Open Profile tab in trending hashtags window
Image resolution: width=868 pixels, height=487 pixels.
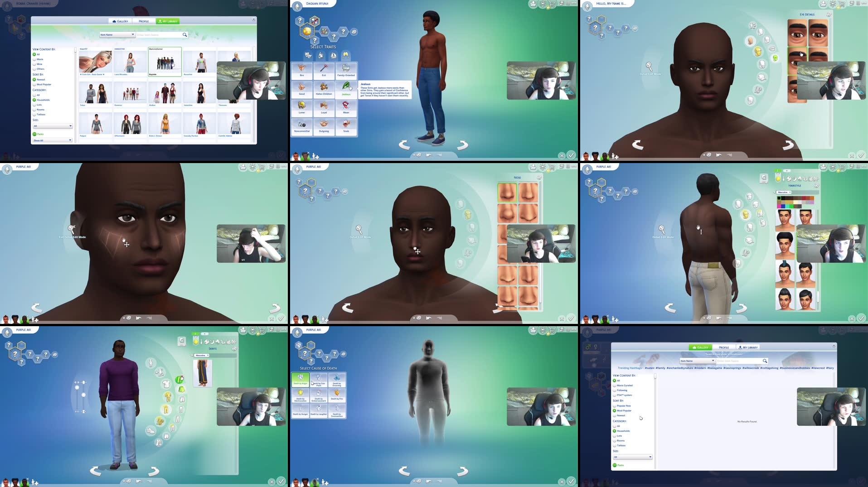click(724, 347)
